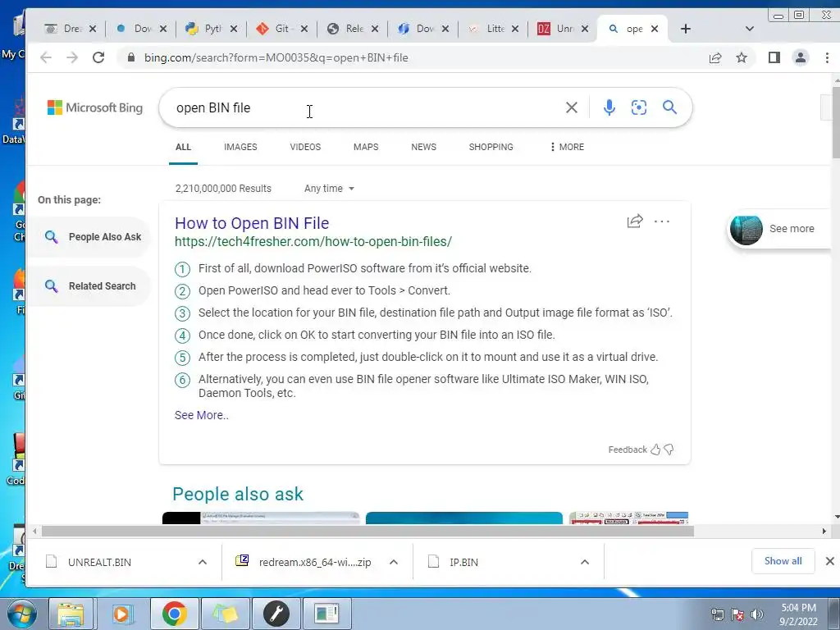Switch to SHOPPING results

tap(491, 147)
